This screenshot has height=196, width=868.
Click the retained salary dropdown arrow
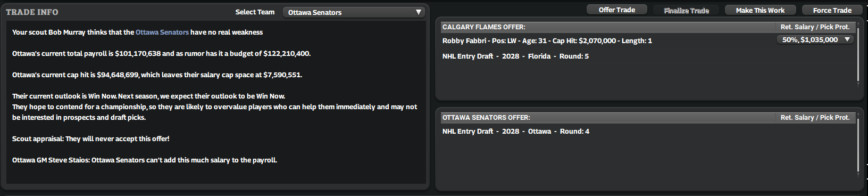(847, 40)
